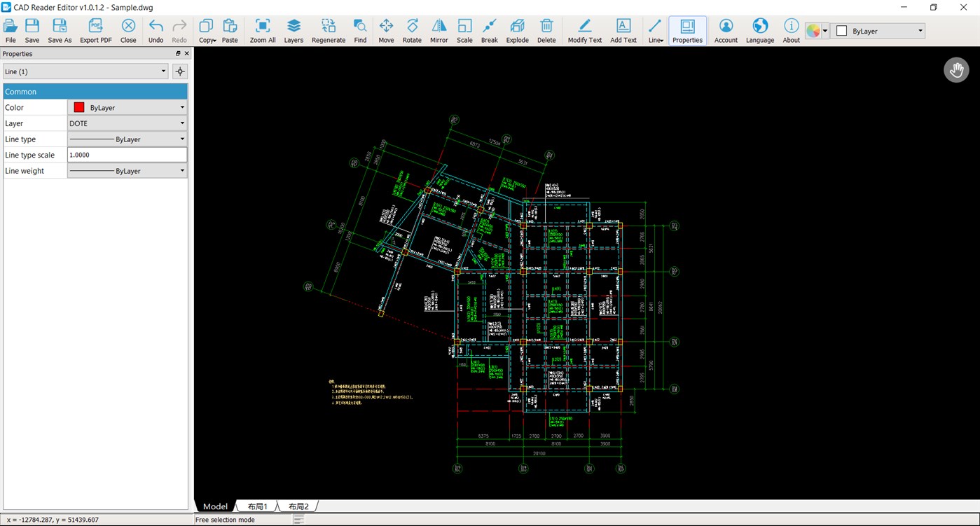Toggle the Properties panel
The width and height of the screenshot is (980, 526).
[686, 30]
